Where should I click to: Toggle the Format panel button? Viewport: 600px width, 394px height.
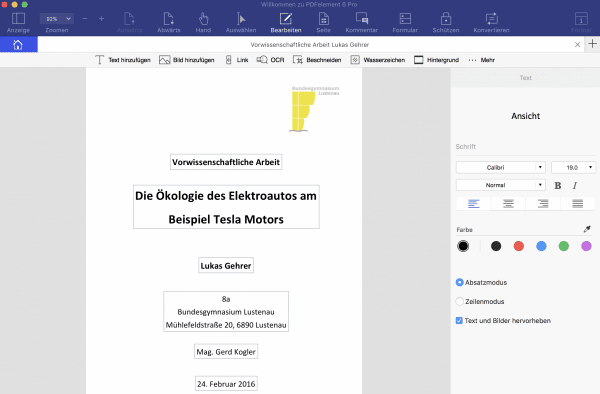click(581, 23)
